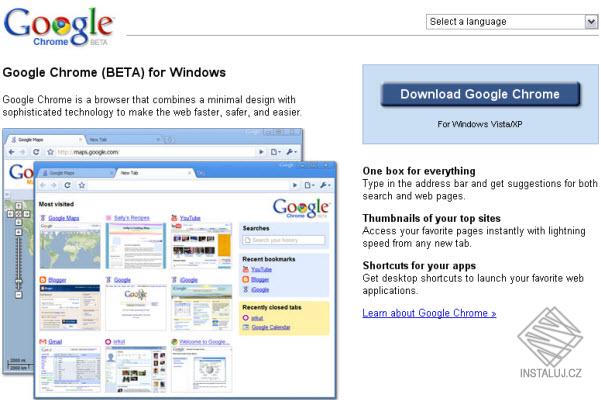Click the orkut page thumbnail

point(136,369)
